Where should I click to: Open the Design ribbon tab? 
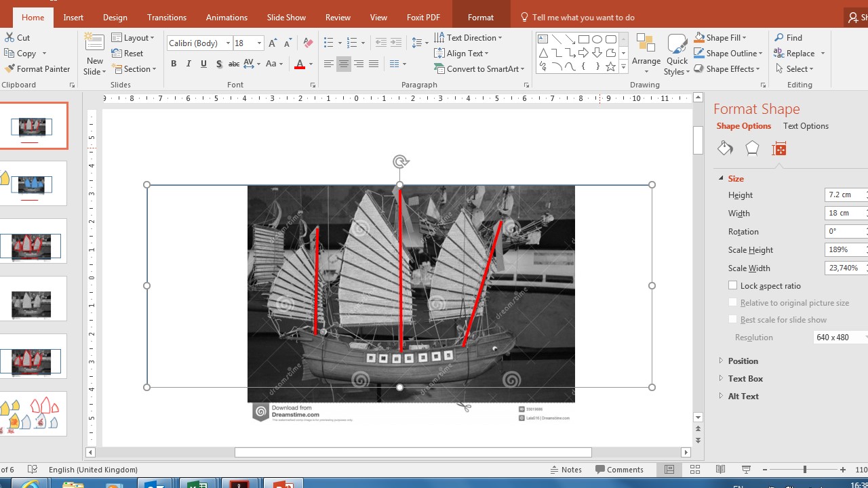click(x=115, y=18)
